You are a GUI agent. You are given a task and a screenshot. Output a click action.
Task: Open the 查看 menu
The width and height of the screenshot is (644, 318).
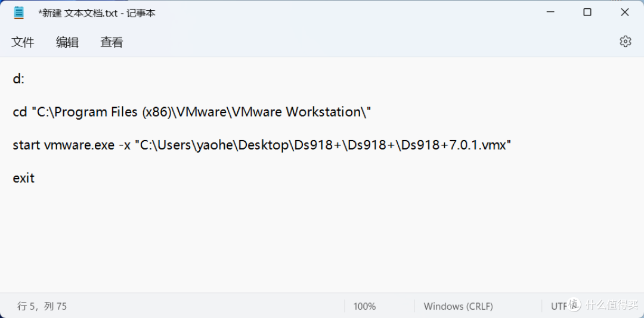112,42
